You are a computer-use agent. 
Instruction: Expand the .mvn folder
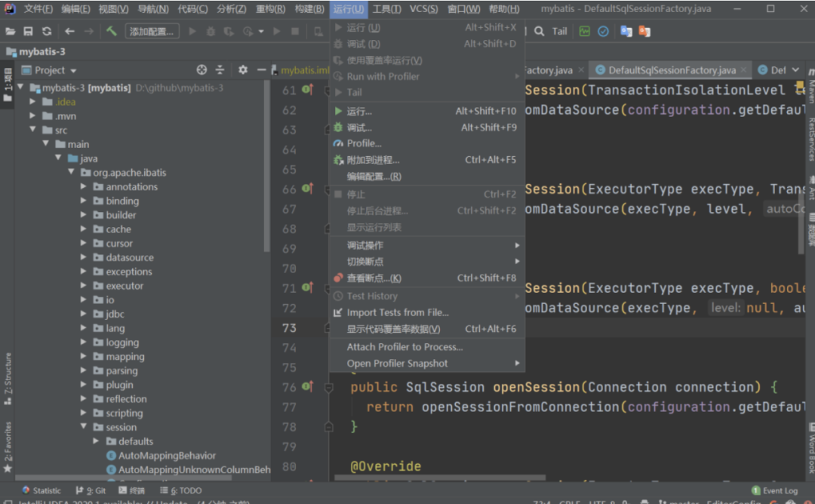click(x=32, y=115)
